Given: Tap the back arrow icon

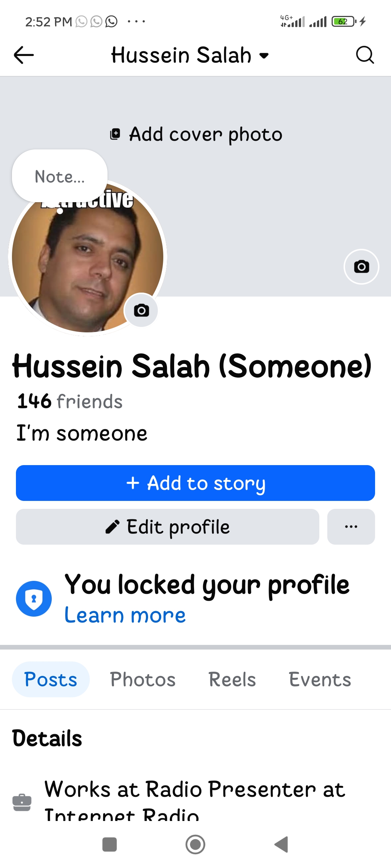Looking at the screenshot, I should tap(24, 55).
